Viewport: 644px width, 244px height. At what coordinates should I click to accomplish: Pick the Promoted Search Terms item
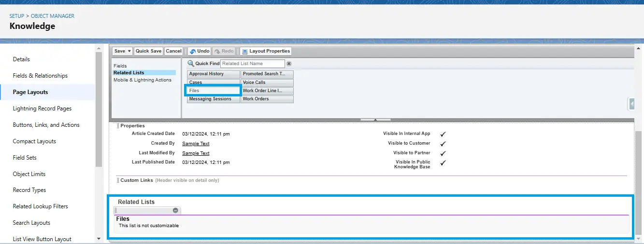(267, 74)
